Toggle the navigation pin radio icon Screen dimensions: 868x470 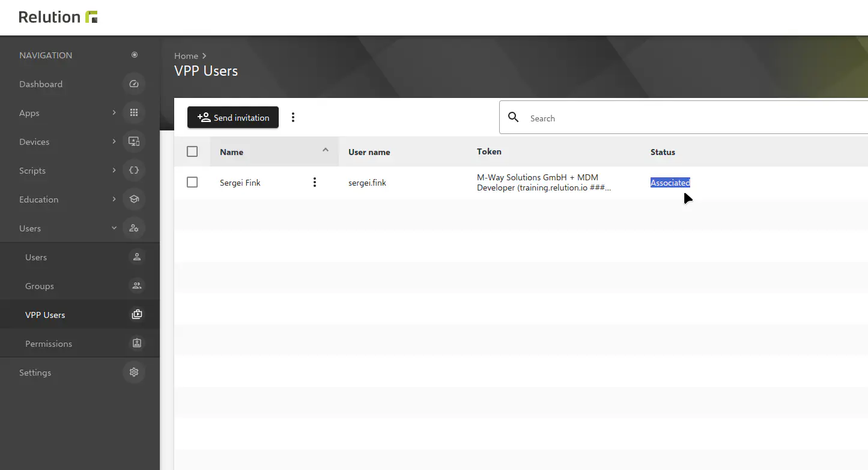click(135, 55)
